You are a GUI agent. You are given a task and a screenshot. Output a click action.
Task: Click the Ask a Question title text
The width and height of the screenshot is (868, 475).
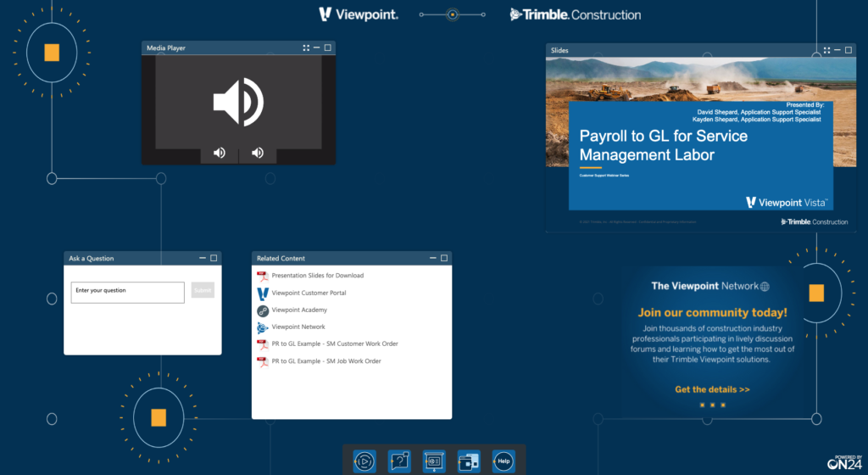point(92,259)
